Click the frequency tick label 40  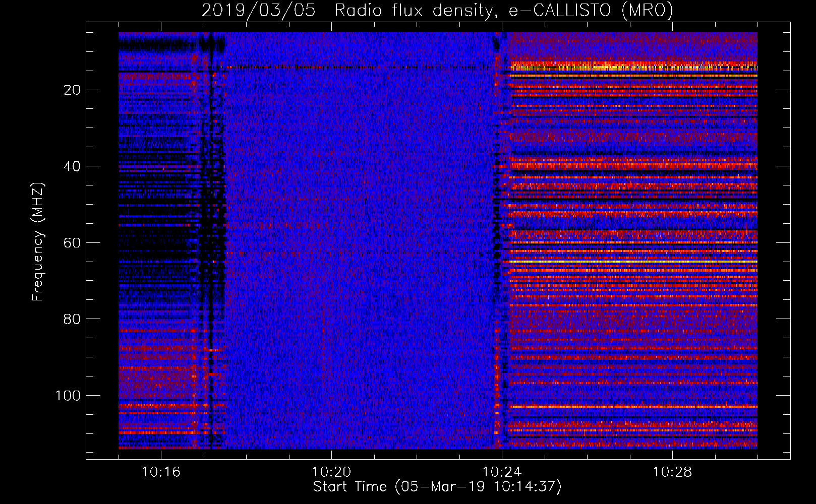[73, 166]
